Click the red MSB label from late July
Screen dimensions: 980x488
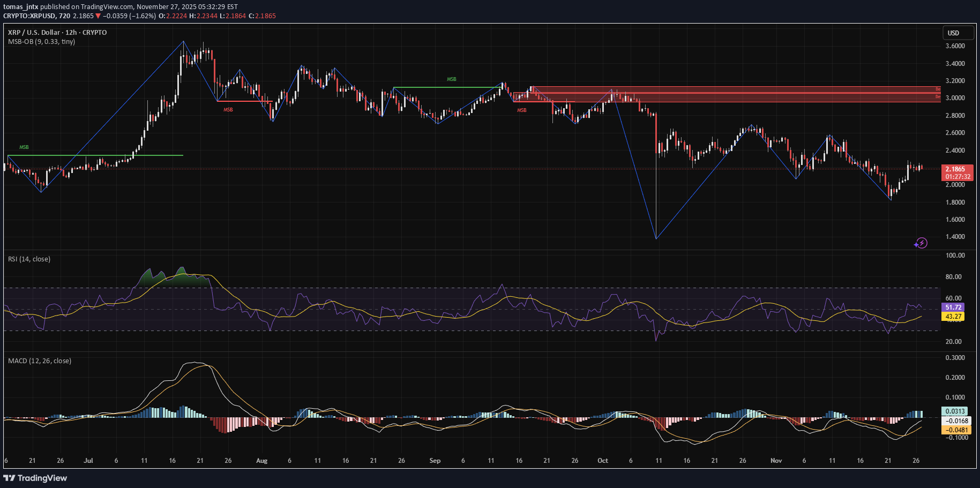(227, 110)
